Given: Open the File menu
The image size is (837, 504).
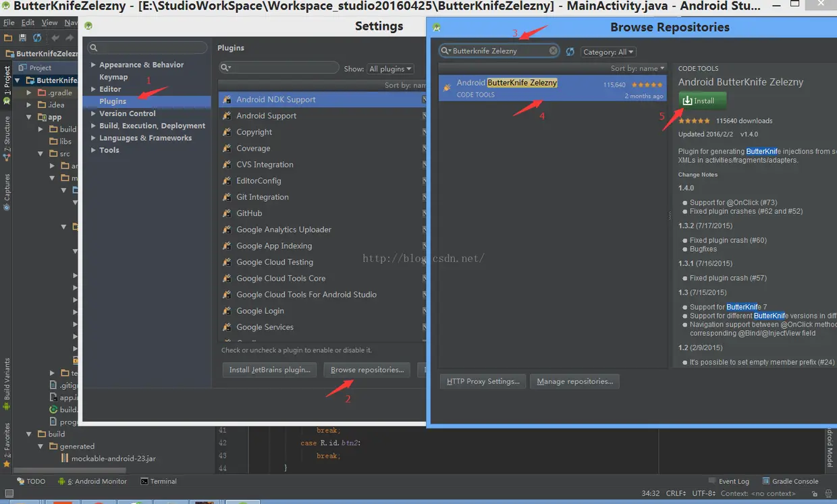Looking at the screenshot, I should tap(9, 22).
